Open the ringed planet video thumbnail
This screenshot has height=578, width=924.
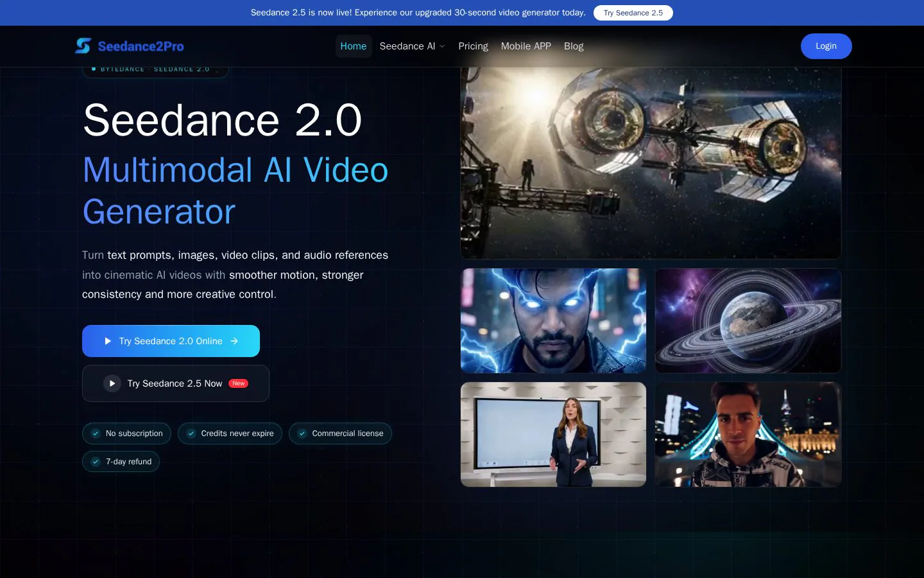point(748,320)
